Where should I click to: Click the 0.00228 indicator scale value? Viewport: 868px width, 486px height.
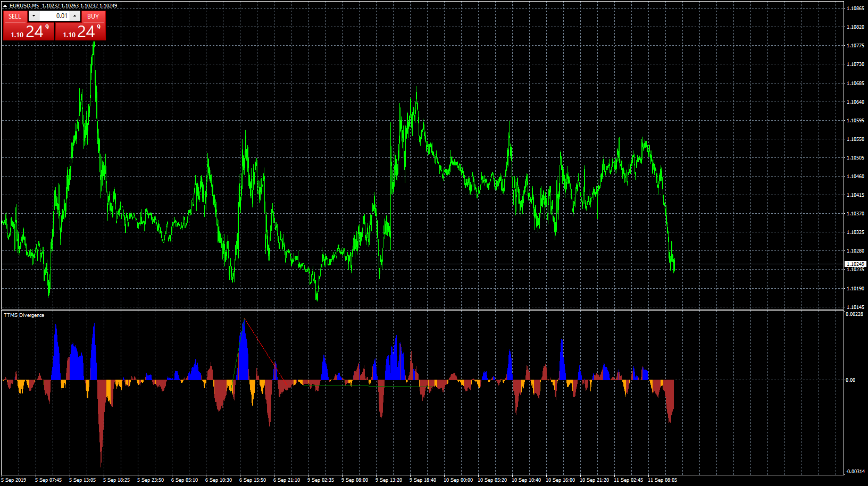(855, 314)
